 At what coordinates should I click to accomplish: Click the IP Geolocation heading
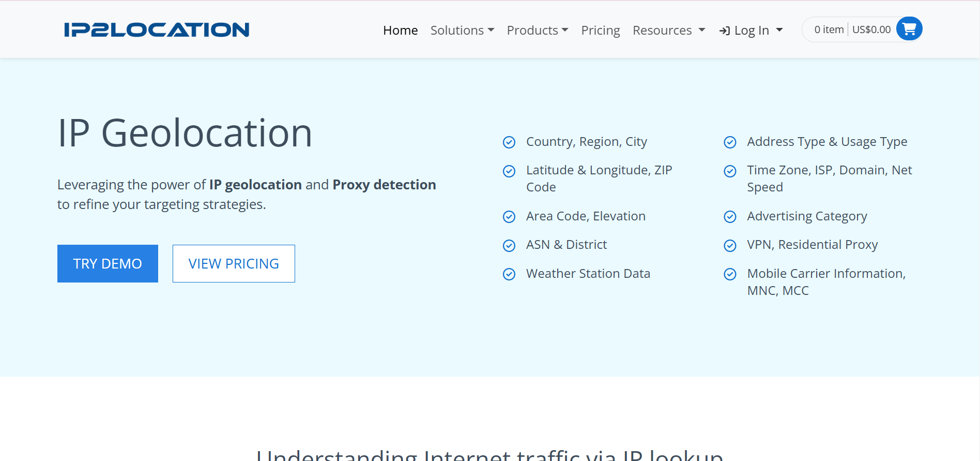click(185, 133)
